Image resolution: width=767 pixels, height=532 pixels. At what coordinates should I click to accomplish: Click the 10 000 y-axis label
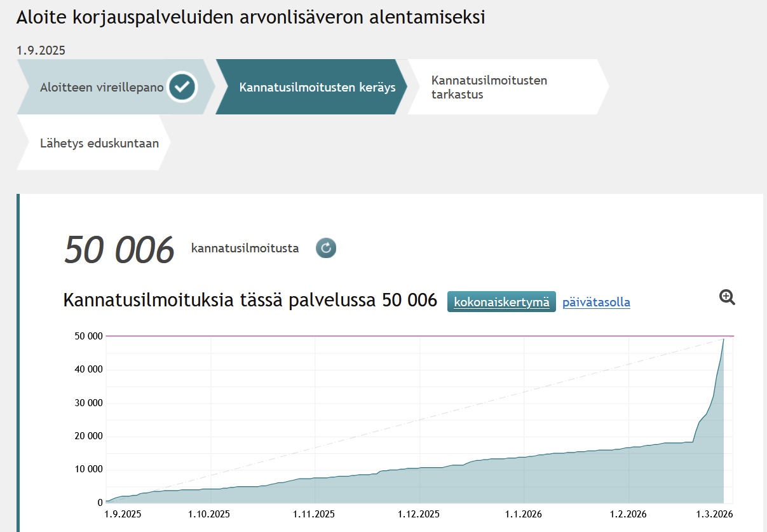85,470
